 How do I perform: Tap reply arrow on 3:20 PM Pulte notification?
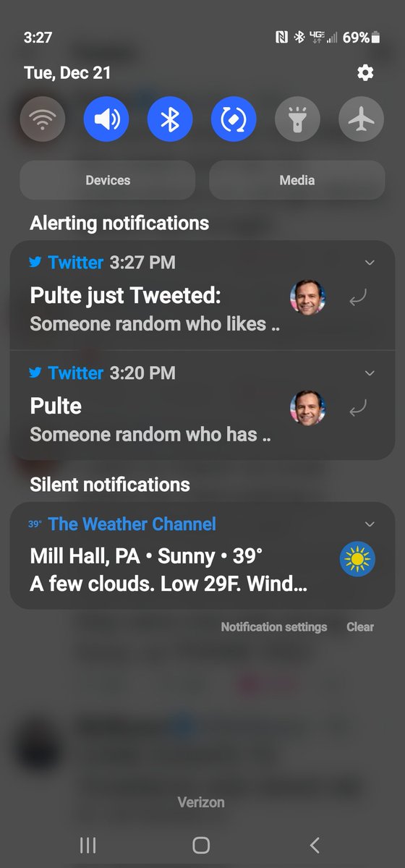click(357, 409)
